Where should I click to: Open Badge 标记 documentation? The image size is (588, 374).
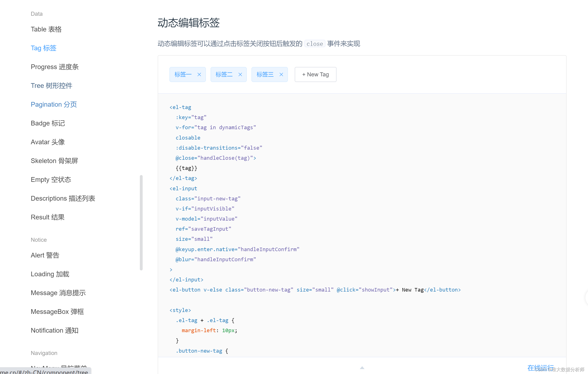(x=48, y=123)
